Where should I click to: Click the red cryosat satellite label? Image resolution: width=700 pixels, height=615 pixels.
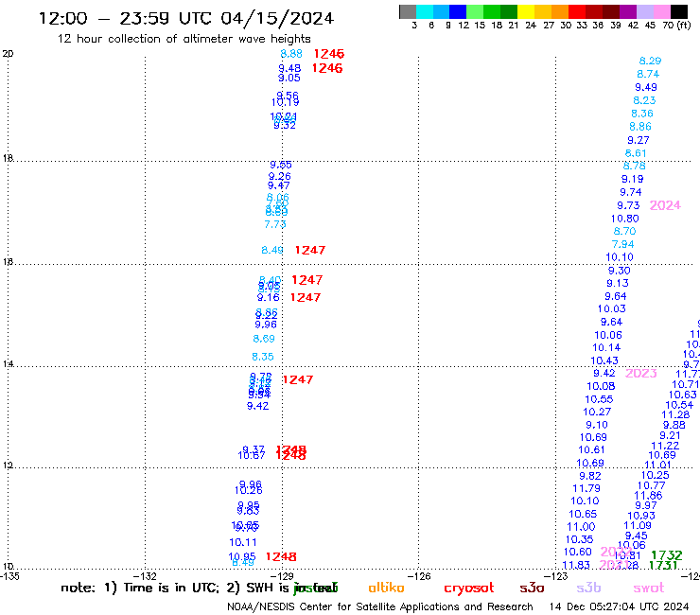(469, 589)
